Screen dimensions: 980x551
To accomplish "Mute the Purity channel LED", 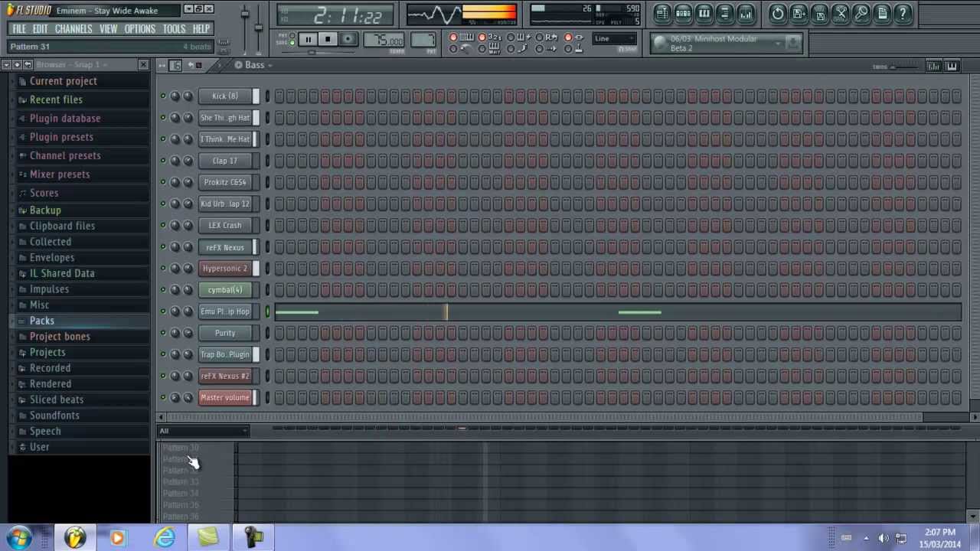I will click(162, 333).
